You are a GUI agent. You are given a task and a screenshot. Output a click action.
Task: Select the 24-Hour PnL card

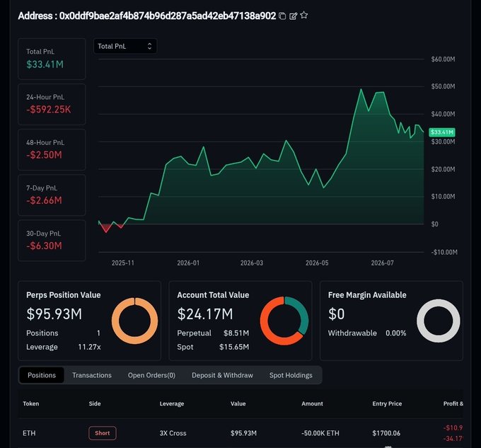click(52, 104)
